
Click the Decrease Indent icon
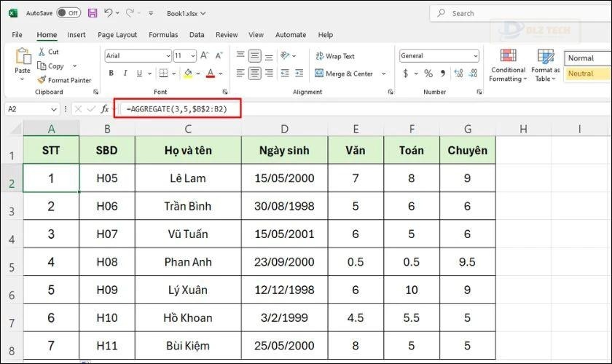(285, 73)
